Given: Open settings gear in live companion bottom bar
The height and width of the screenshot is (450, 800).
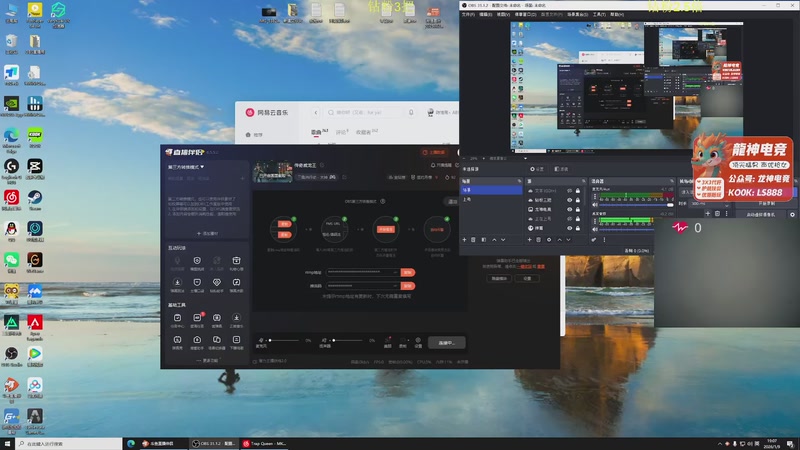Looking at the screenshot, I should [x=418, y=340].
